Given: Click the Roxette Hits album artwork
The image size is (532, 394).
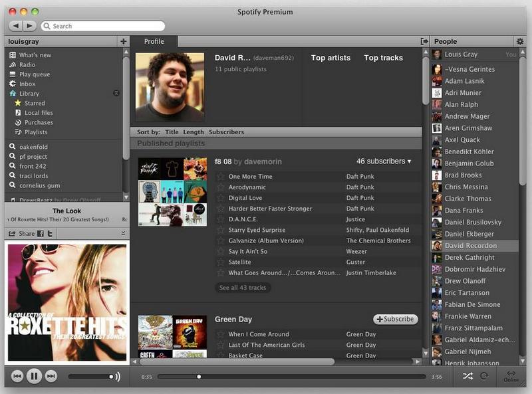Looking at the screenshot, I should click(x=67, y=302).
